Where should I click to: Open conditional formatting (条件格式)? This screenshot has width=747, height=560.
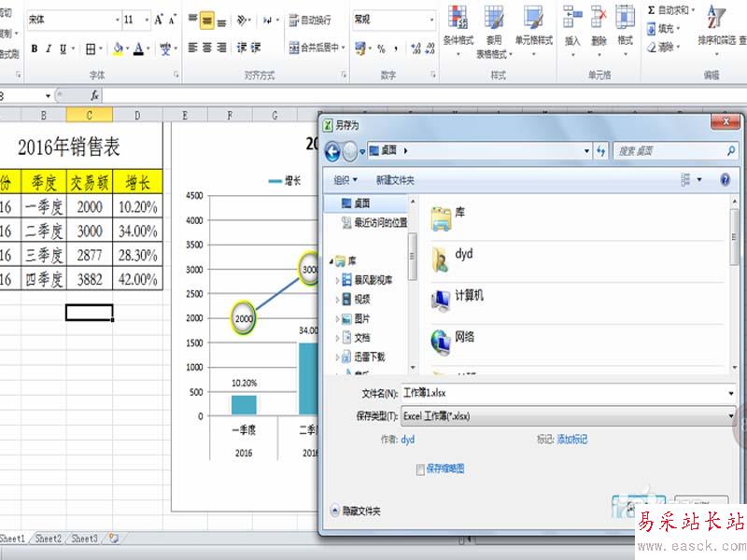pos(458,31)
